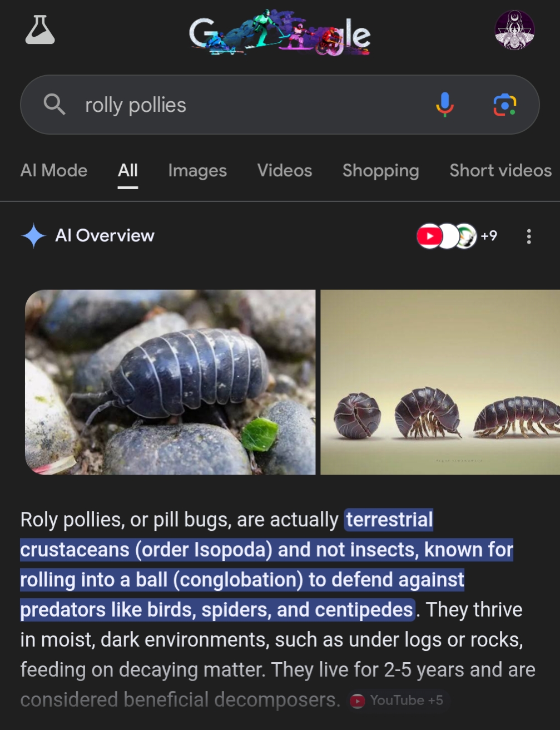
Task: Select the Images tab
Action: click(197, 170)
